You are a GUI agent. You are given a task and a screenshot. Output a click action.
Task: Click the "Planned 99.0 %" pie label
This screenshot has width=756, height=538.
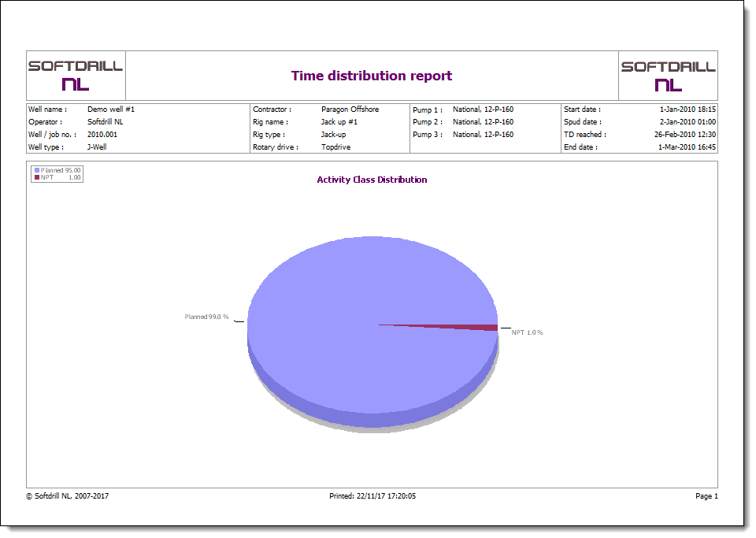206,317
